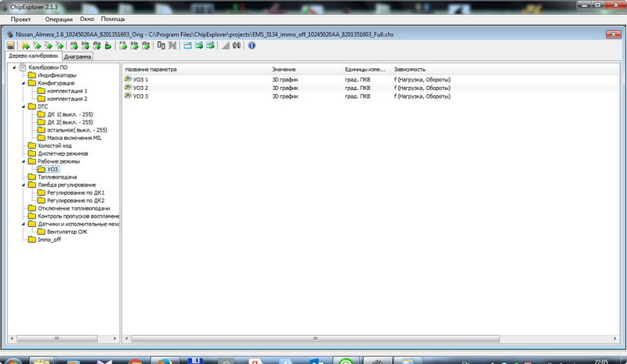This screenshot has height=364, width=627.
Task: Collapse the Лямбда регулирование tree node
Action: (24, 185)
